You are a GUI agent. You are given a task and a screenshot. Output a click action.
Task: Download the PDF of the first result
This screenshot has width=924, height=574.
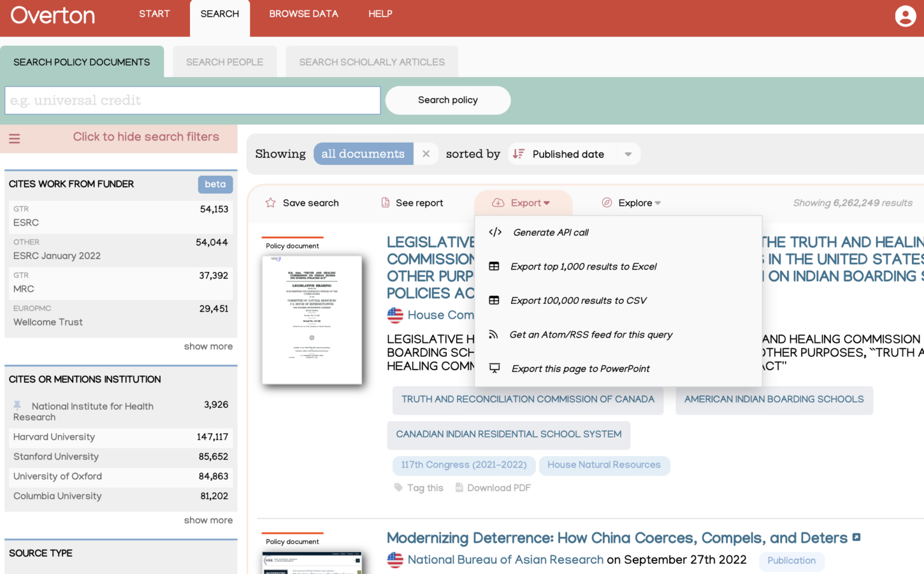493,487
